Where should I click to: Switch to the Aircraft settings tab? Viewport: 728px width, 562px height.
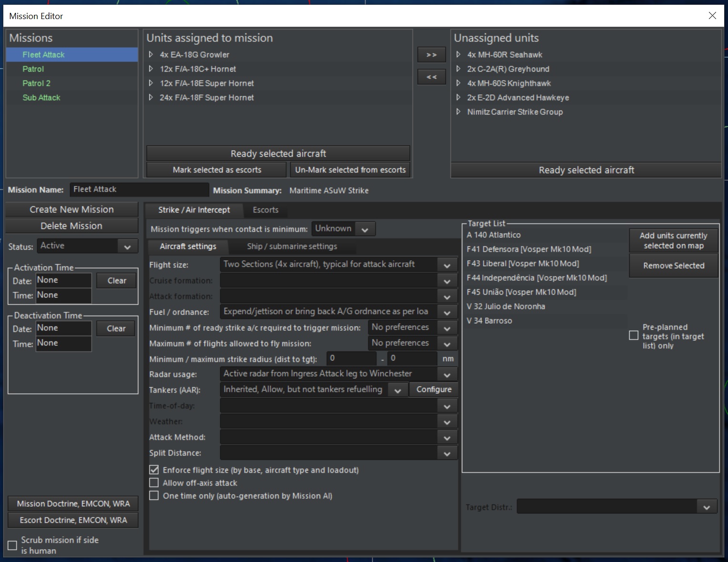[x=188, y=246]
